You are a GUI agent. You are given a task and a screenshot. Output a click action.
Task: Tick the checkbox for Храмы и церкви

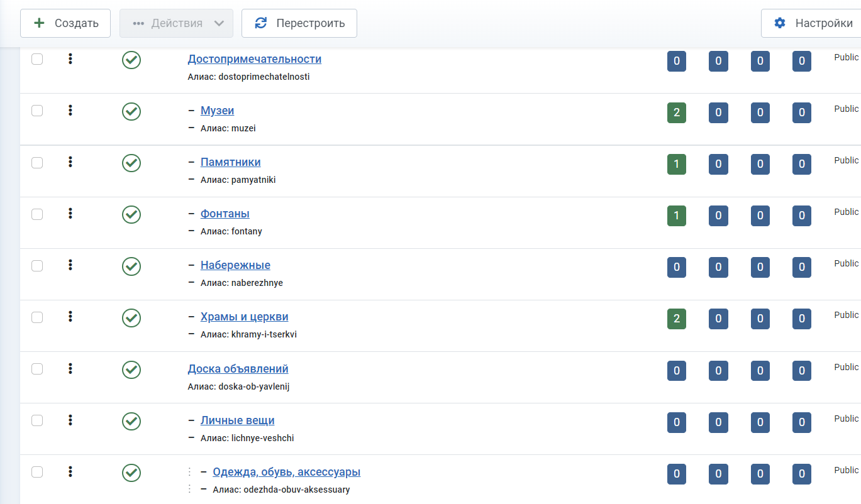tap(37, 317)
